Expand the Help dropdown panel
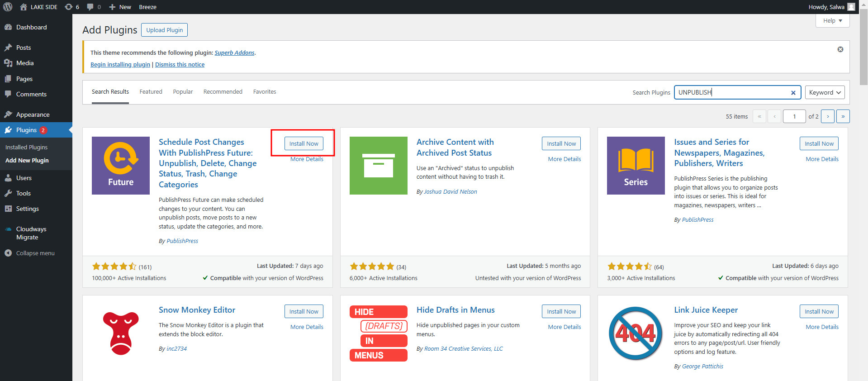Screen dimensions: 868x381 pos(832,21)
